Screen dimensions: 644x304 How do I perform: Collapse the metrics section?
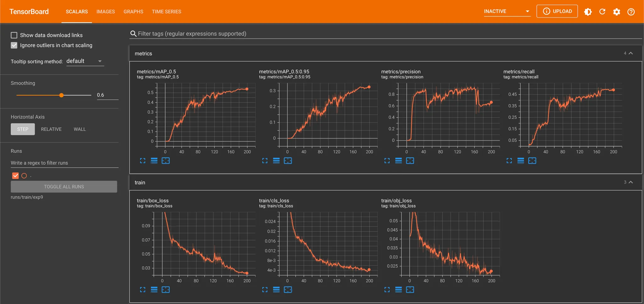(x=630, y=53)
